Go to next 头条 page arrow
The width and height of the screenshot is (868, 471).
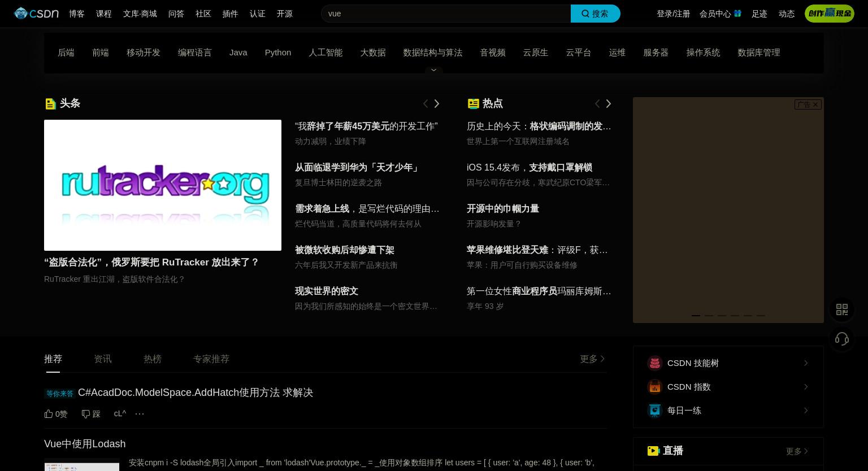pos(437,103)
